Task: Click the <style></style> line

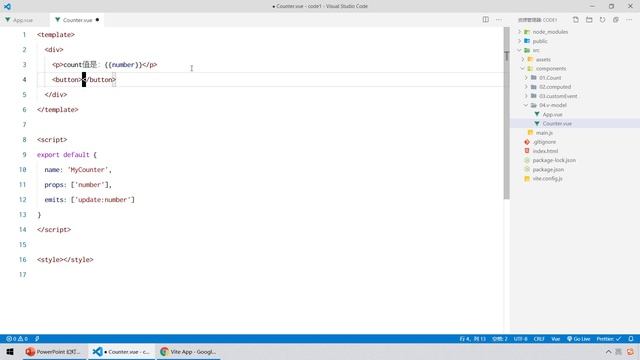Action: coord(65,260)
